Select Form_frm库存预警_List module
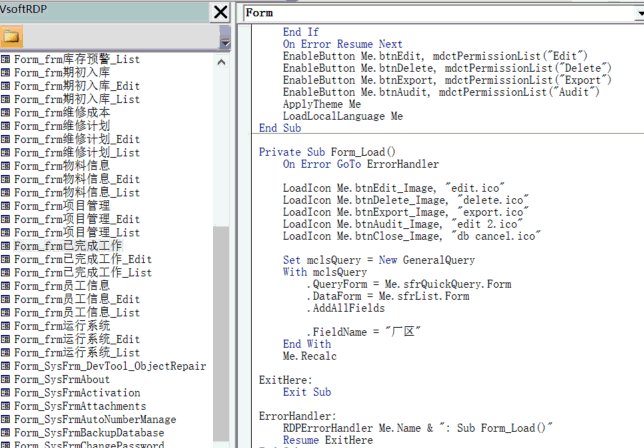Image resolution: width=644 pixels, height=448 pixels. 77,59
